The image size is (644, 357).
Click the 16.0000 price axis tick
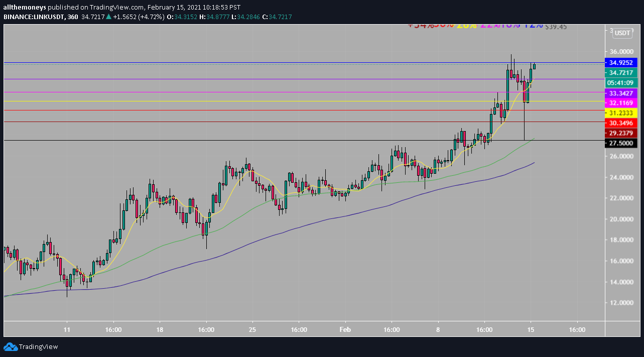pyautogui.click(x=621, y=261)
